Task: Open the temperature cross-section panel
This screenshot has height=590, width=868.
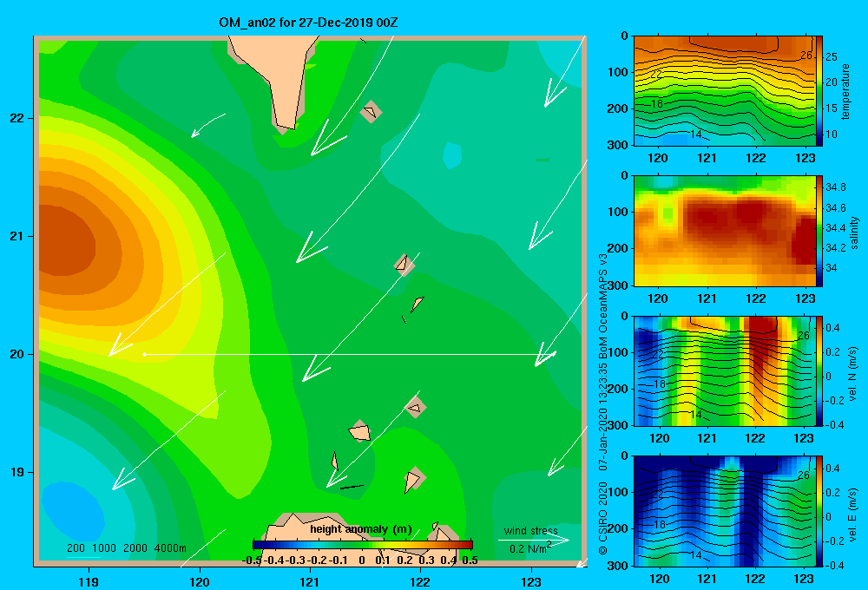Action: [725, 91]
